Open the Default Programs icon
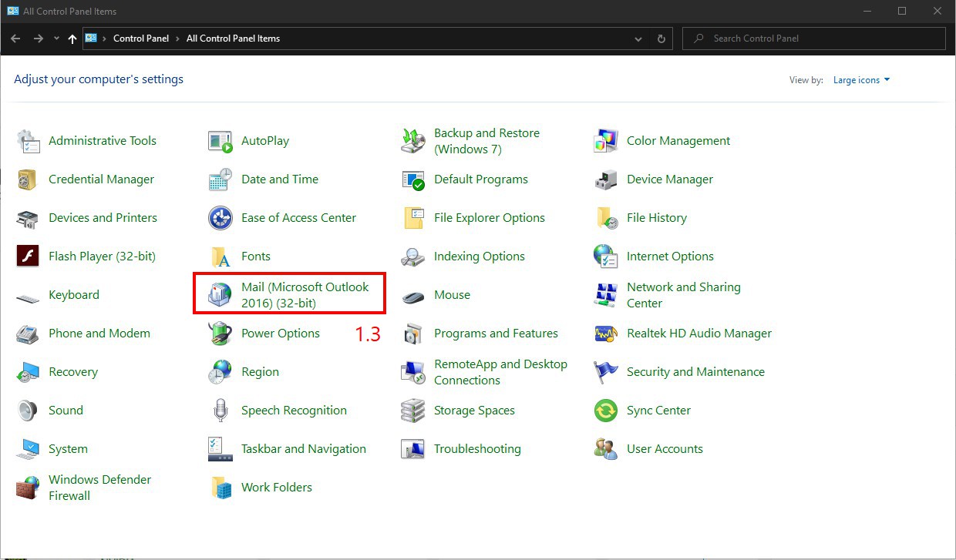 pyautogui.click(x=413, y=179)
